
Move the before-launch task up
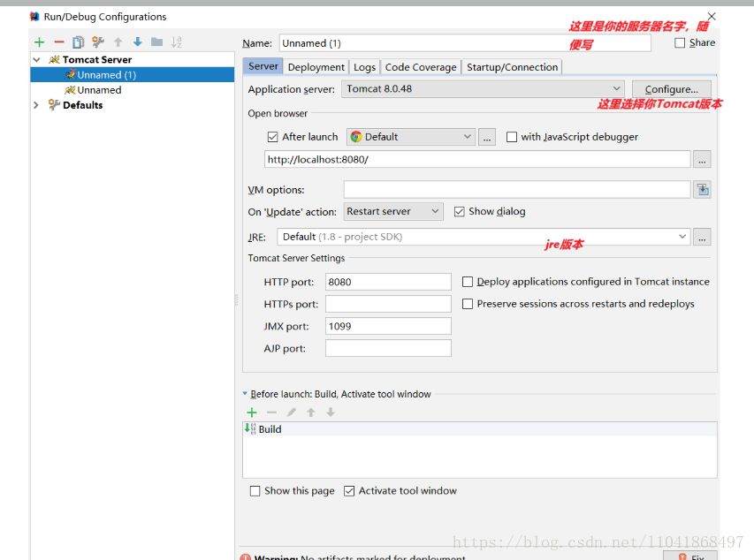pyautogui.click(x=311, y=412)
